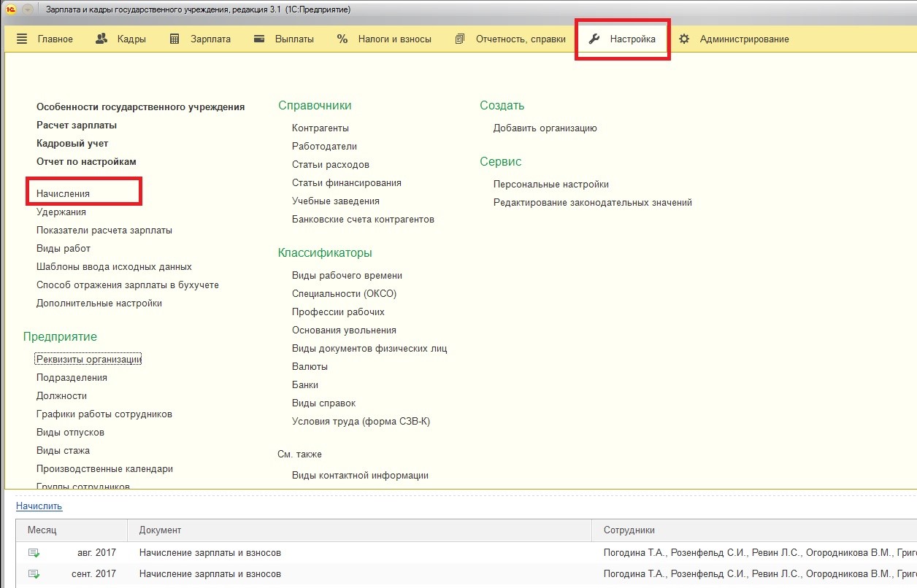Open Виды работ
The width and height of the screenshot is (917, 588).
point(64,248)
